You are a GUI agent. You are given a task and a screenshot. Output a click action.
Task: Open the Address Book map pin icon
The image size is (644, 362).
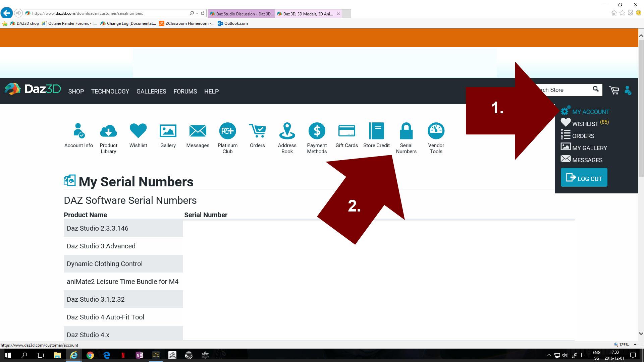point(287,131)
